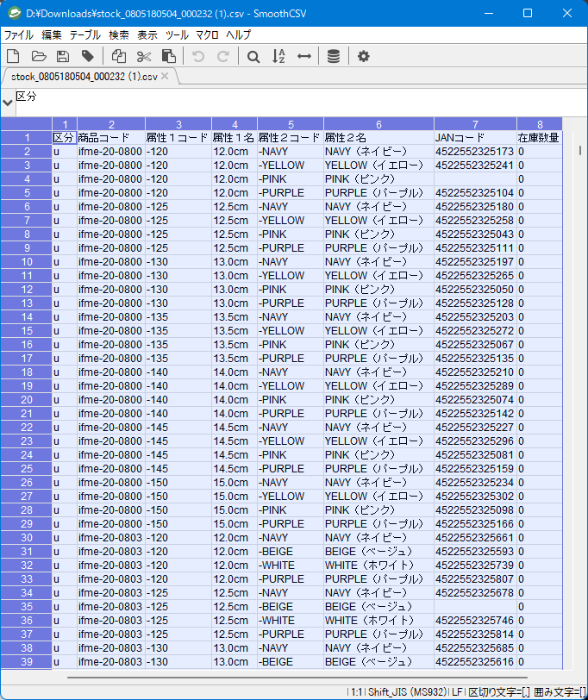Screen dimensions: 588x700
Task: Open settings with the gear icon
Action: pyautogui.click(x=364, y=57)
